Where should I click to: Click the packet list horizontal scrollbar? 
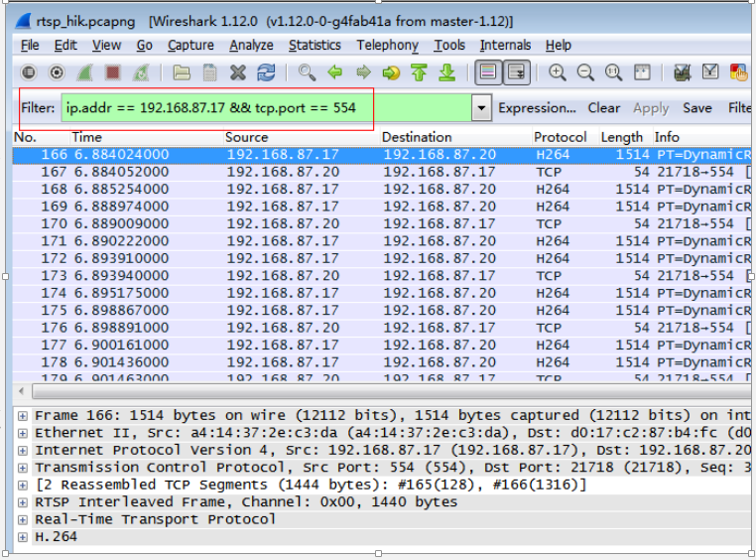tap(392, 391)
